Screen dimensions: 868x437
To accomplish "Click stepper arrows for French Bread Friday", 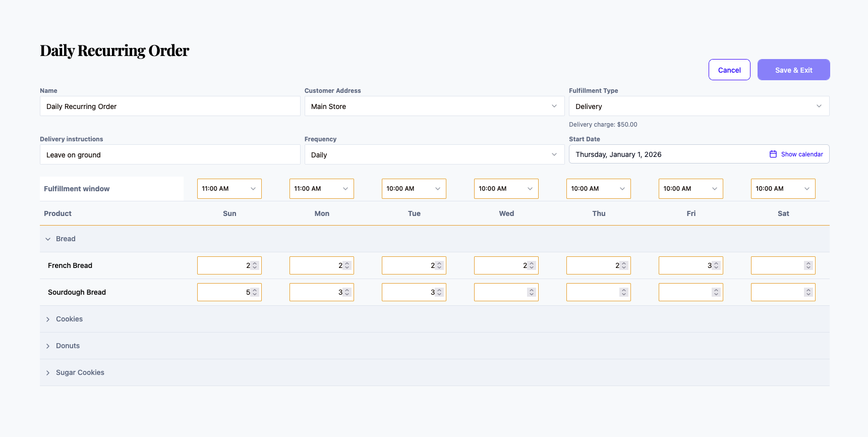I will [x=716, y=265].
